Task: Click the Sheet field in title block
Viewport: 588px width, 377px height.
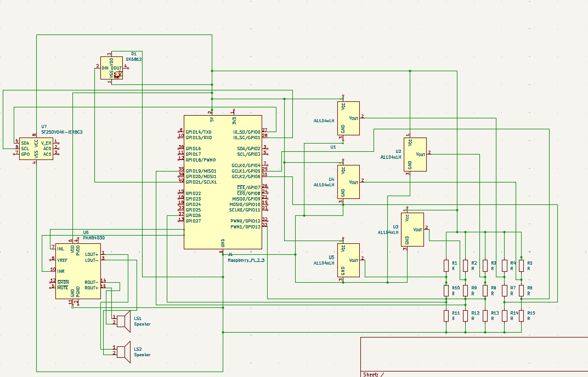Action: (373, 374)
